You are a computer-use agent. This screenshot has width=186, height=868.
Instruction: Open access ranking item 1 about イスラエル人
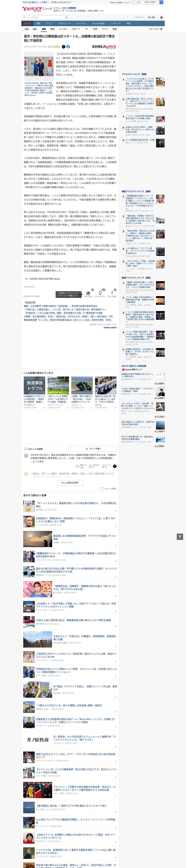(140, 85)
